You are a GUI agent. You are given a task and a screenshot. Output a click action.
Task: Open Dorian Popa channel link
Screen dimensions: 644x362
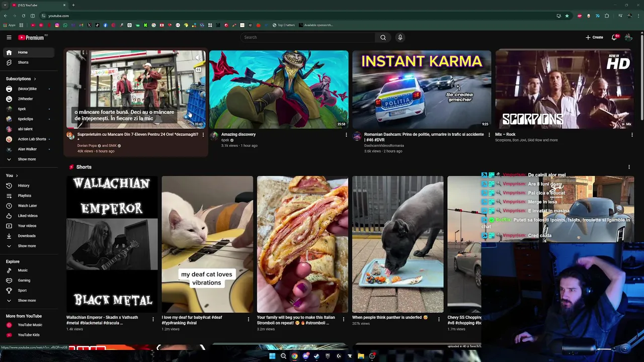pyautogui.click(x=88, y=146)
